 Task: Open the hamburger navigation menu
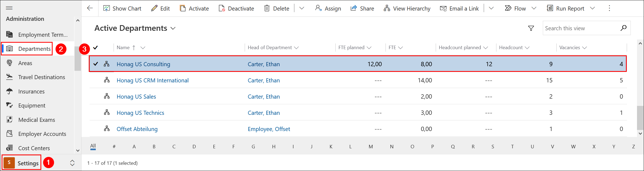pos(9,8)
